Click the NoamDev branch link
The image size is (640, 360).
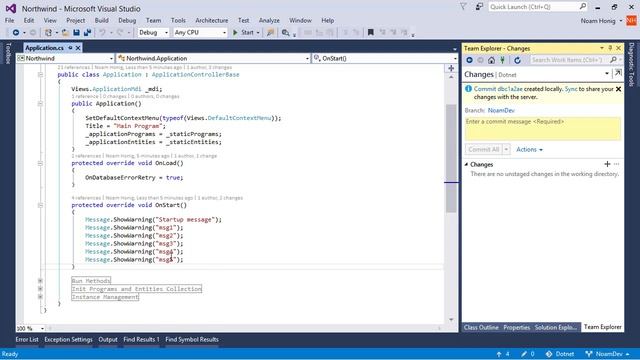tap(501, 110)
